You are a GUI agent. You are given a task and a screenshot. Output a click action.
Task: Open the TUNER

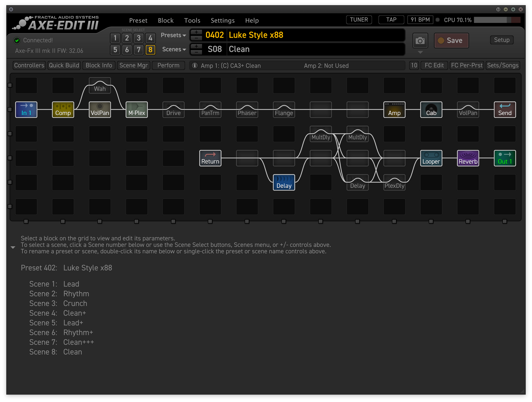pyautogui.click(x=359, y=20)
